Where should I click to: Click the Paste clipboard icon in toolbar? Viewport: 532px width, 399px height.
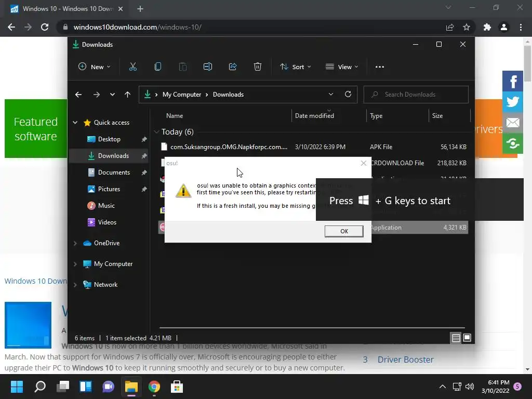click(x=182, y=67)
